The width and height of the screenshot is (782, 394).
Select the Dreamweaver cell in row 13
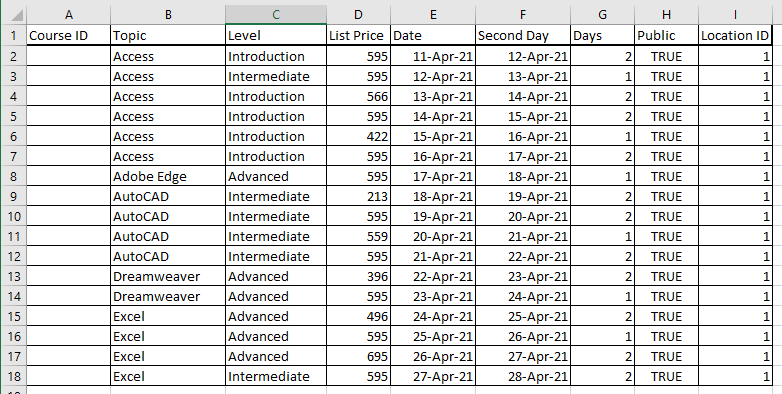(168, 276)
